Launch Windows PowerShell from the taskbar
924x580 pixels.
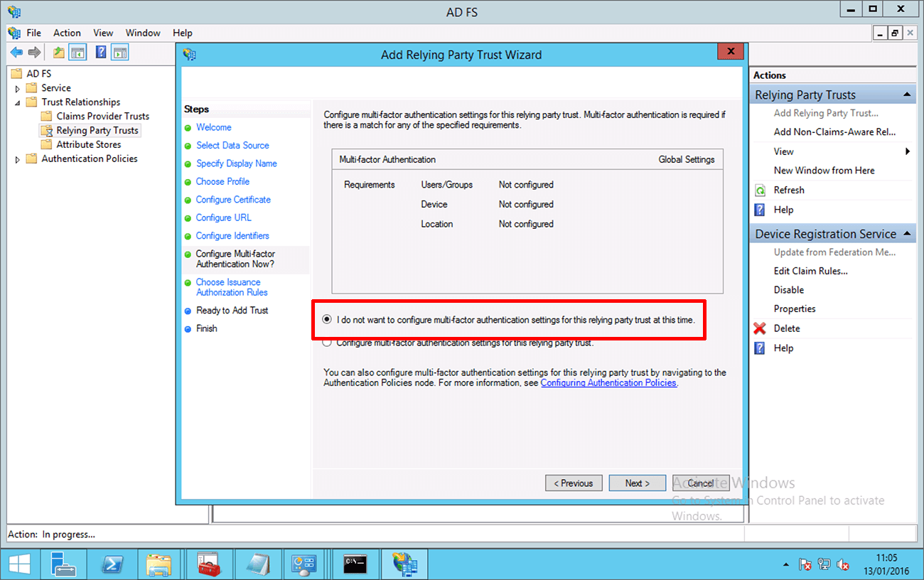click(x=114, y=564)
